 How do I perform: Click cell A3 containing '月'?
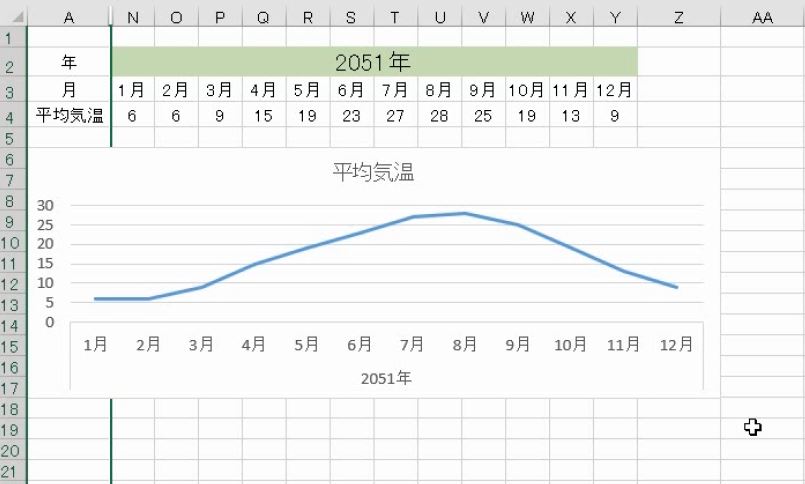pos(69,90)
